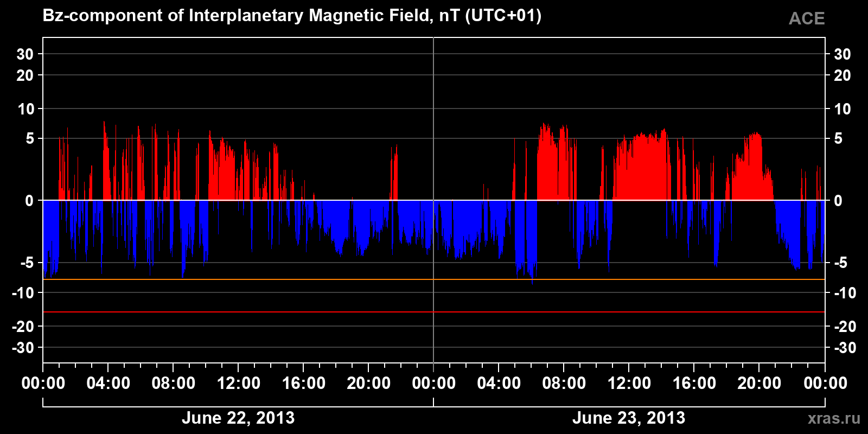Select the '20' value on the left axis
868x434 pixels.
click(x=25, y=75)
